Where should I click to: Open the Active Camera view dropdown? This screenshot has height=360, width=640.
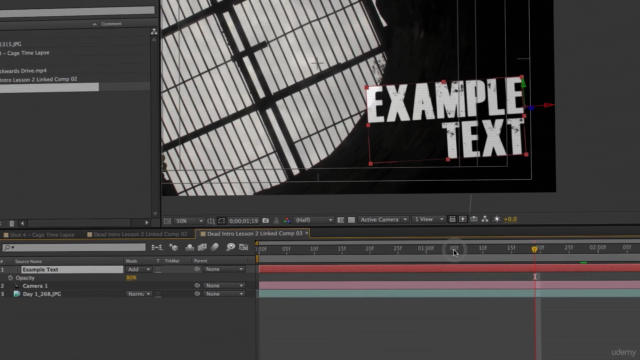point(383,220)
